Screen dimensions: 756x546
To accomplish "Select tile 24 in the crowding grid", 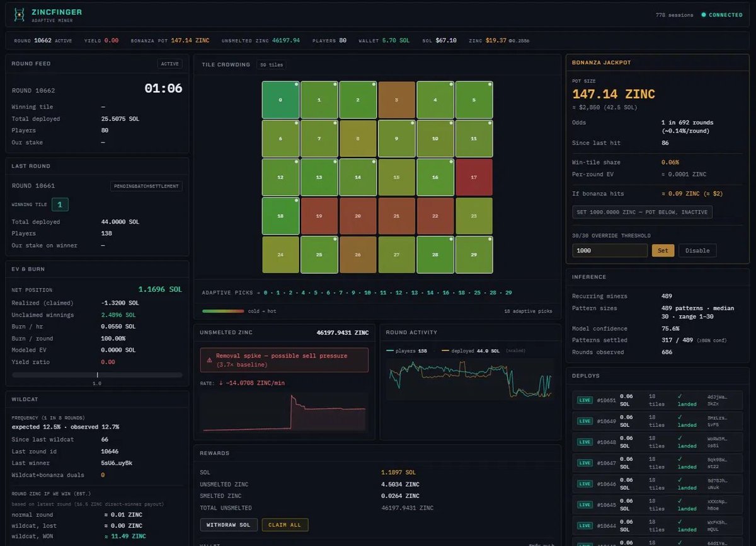I will [x=281, y=255].
